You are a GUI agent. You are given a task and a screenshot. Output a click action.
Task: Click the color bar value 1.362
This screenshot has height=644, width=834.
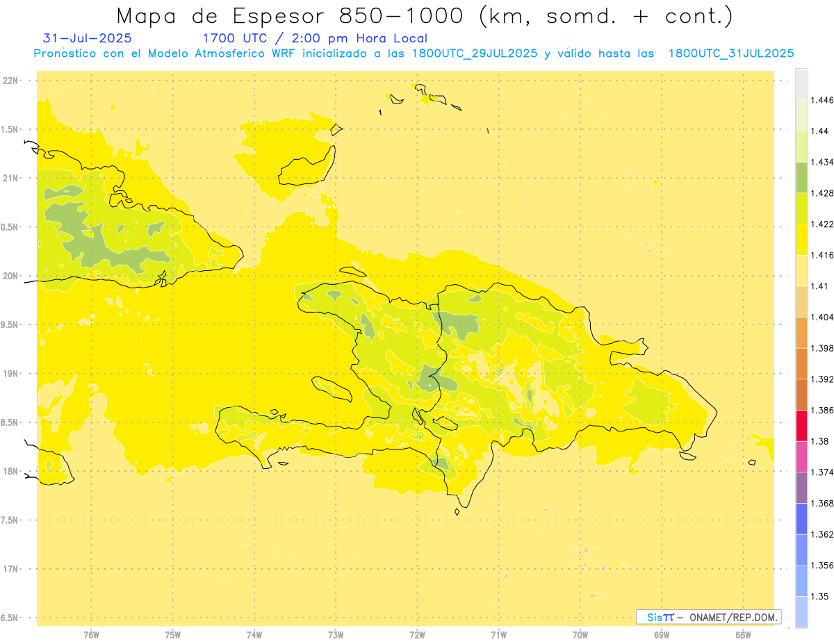coord(824,534)
